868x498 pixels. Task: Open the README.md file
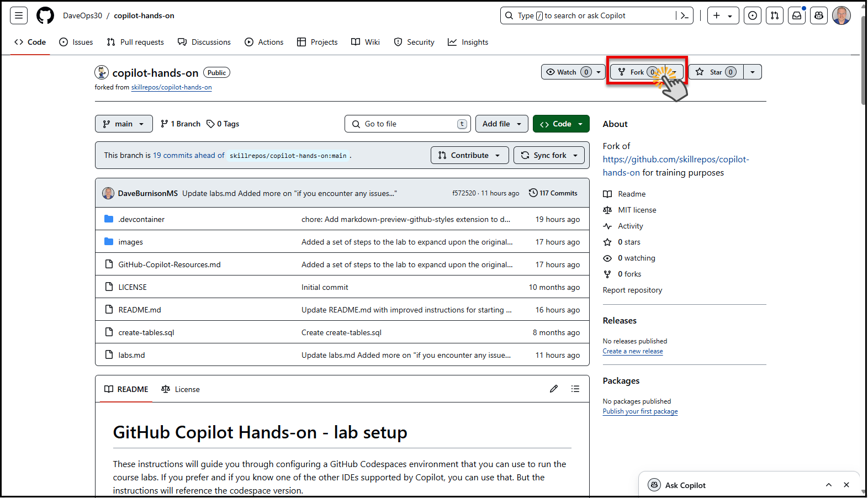(140, 310)
